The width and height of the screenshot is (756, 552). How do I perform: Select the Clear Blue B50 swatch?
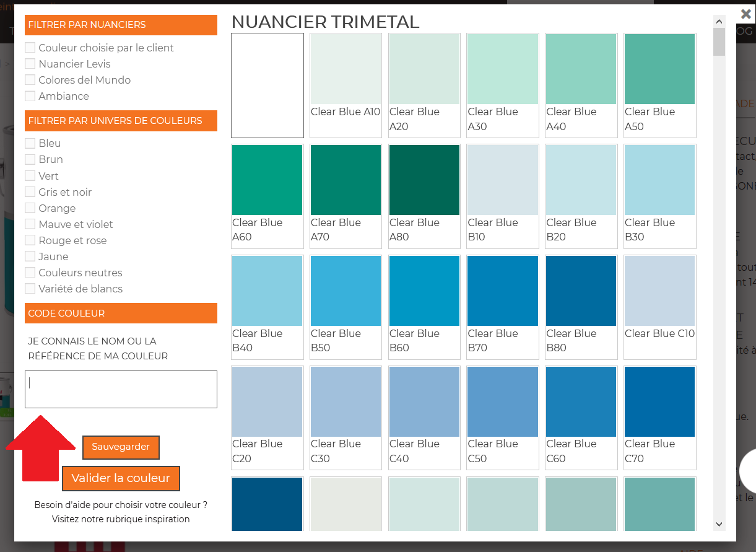click(345, 291)
